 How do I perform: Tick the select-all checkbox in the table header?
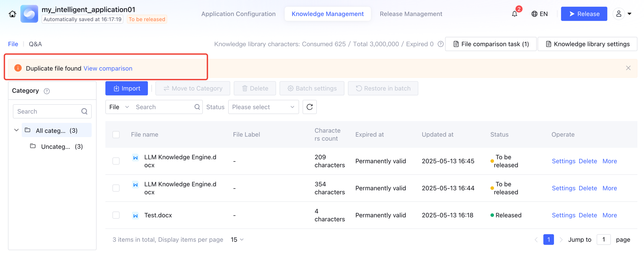click(116, 135)
